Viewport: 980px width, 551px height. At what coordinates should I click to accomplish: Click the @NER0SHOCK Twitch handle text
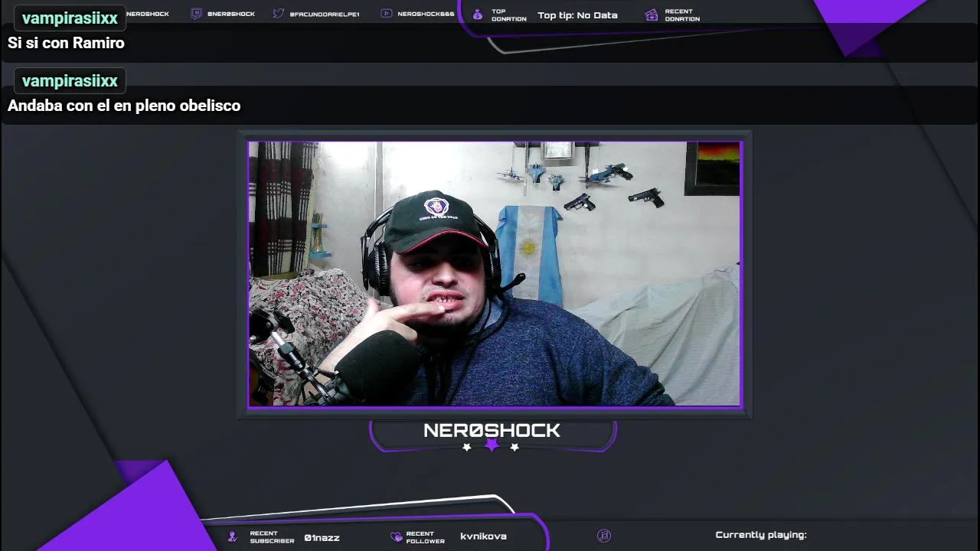(x=230, y=15)
